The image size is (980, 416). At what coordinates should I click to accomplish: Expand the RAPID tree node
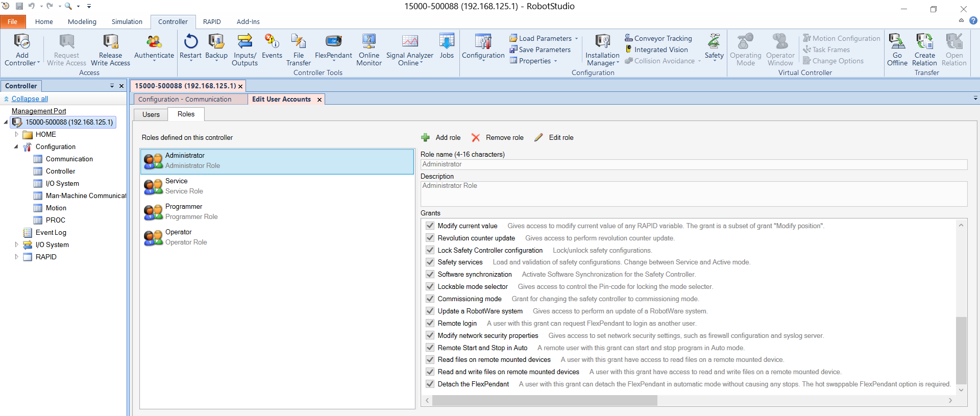pos(16,257)
